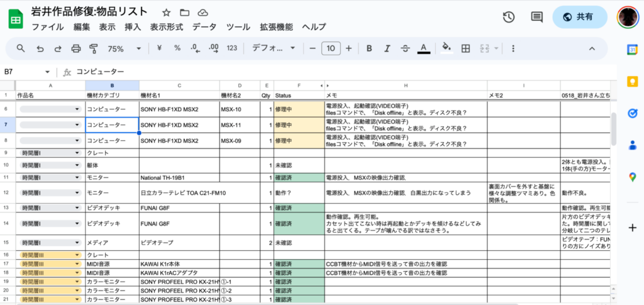This screenshot has height=305, width=644.
Task: Open the row 6 作品名 dropdown chip
Action: pos(50,109)
